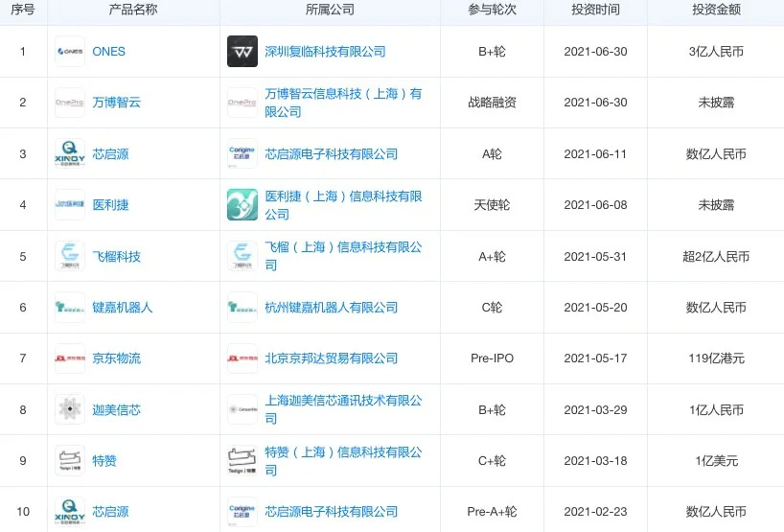Screen dimensions: 784x532
Task: Select the 天使轮 round cell
Action: (x=492, y=204)
